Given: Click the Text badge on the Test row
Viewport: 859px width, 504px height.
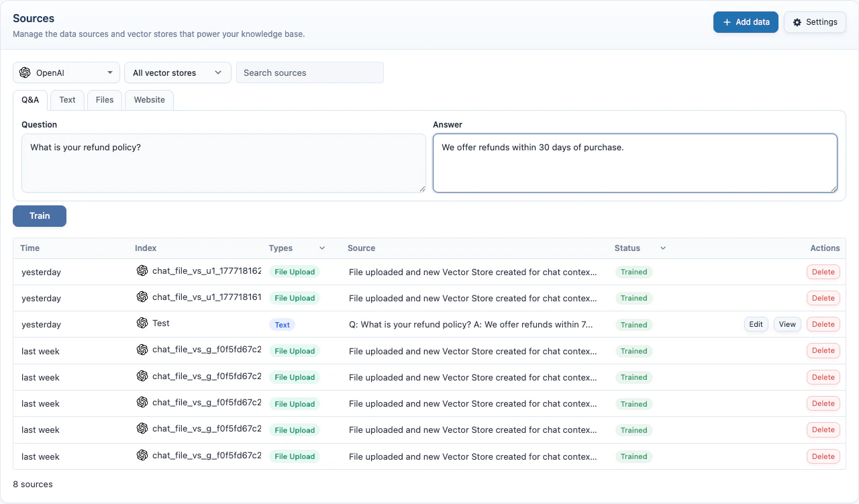Looking at the screenshot, I should coord(282,324).
